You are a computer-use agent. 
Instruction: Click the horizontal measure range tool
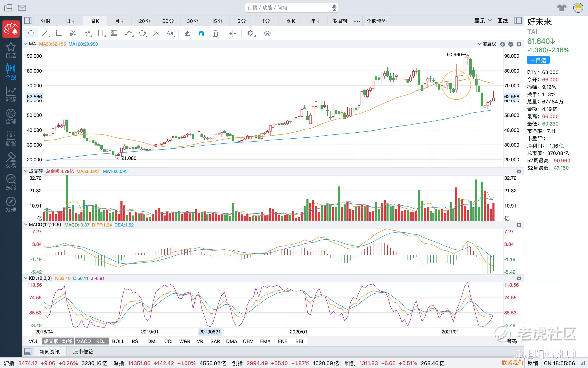(x=233, y=34)
